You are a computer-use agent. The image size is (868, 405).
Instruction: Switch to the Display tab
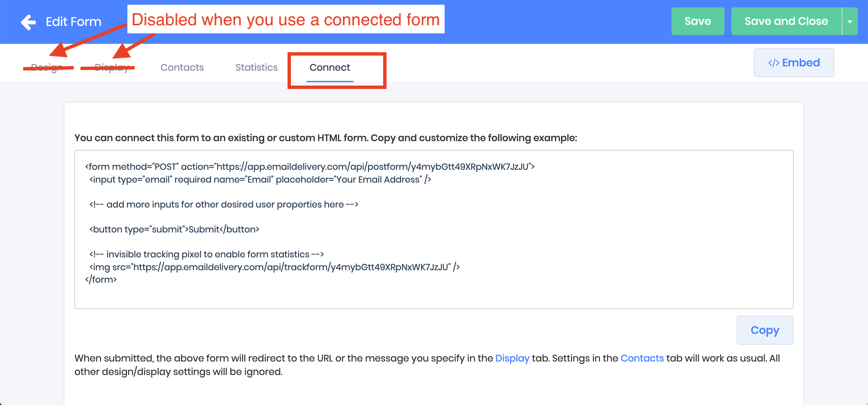coord(111,67)
